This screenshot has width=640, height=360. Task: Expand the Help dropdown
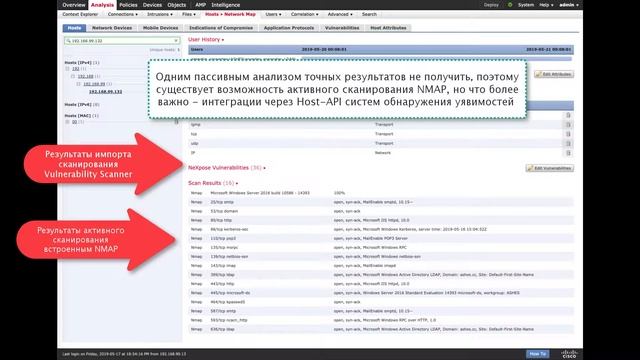(546, 5)
